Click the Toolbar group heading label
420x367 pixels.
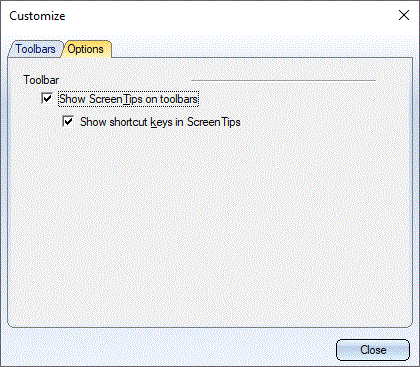41,80
